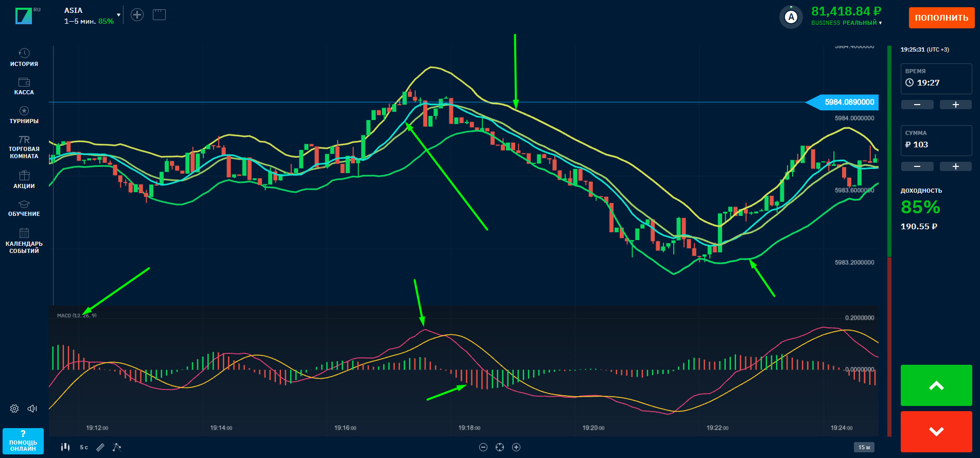Place an up trade with the green button
Image resolution: width=980 pixels, height=458 pixels.
coord(936,385)
